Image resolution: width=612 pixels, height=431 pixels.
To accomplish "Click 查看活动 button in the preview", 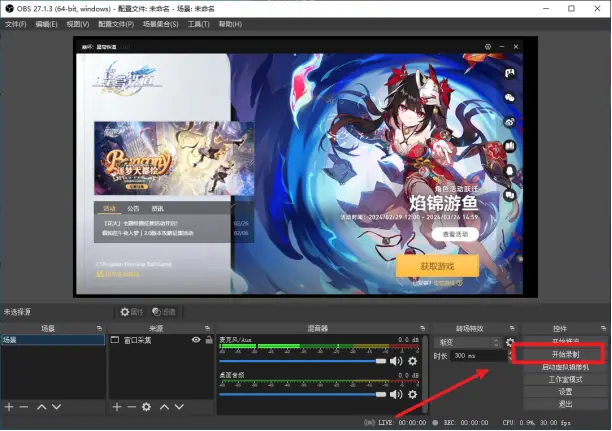I will [x=455, y=234].
